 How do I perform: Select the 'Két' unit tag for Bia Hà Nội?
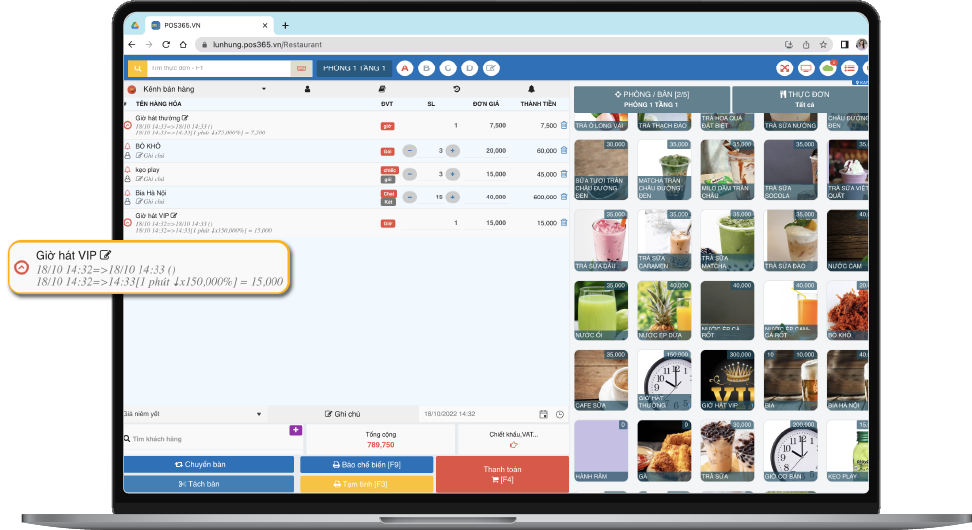pyautogui.click(x=388, y=202)
